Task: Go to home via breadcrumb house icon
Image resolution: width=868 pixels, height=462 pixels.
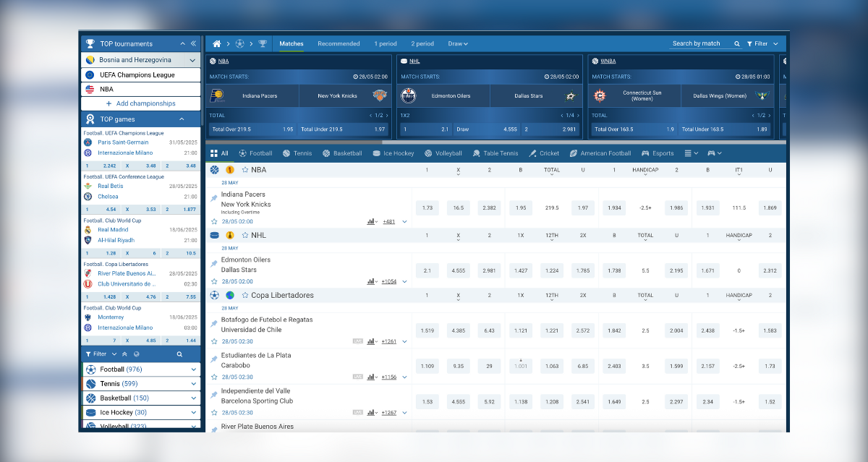Action: [x=216, y=43]
